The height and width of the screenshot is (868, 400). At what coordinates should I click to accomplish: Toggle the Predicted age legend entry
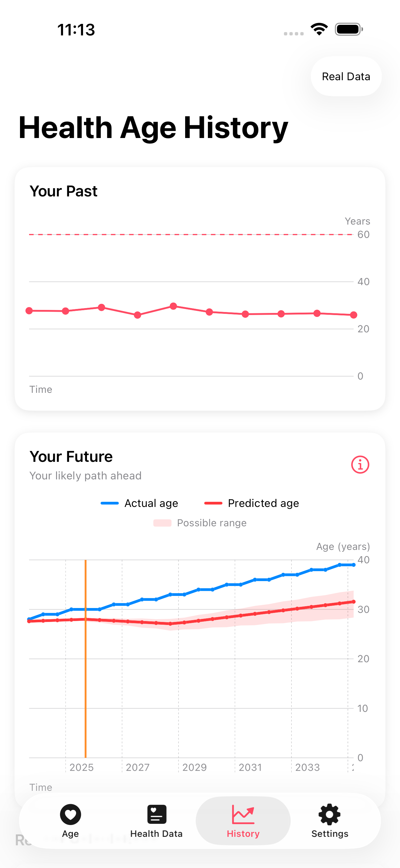click(252, 503)
